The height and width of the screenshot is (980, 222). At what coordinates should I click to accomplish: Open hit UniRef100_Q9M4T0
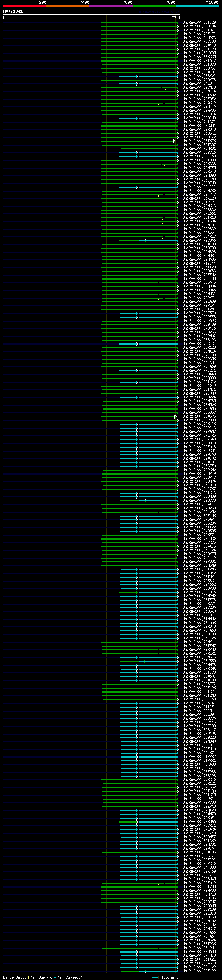199,106
